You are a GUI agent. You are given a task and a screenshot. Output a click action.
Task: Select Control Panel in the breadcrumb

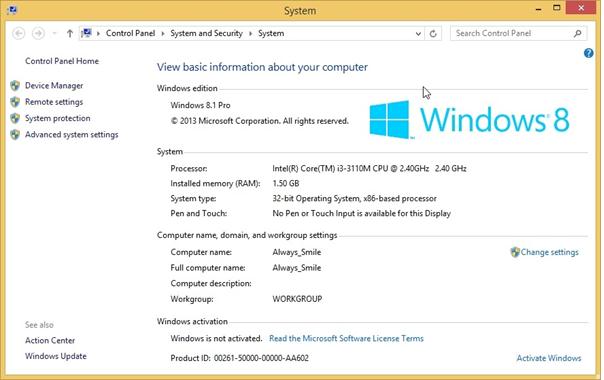click(x=130, y=34)
